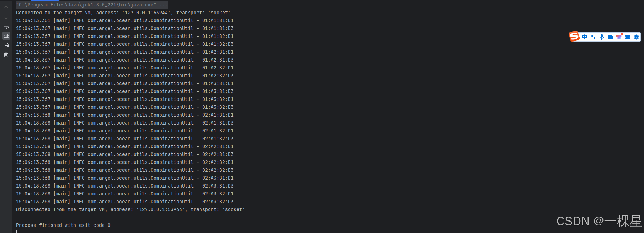Click the orange Sogou S logo

pos(574,37)
